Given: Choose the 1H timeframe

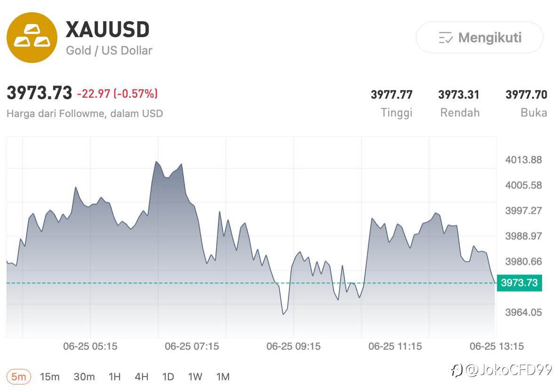Looking at the screenshot, I should 115,376.
